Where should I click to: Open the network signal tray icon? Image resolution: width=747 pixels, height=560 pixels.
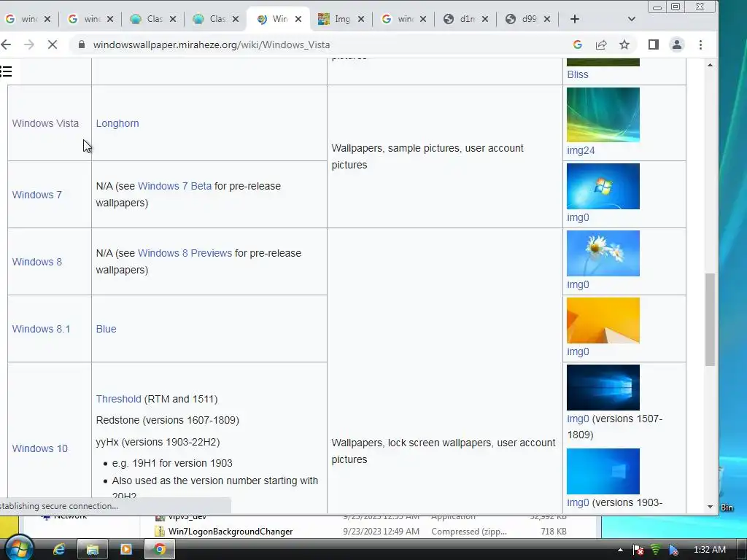[656, 550]
